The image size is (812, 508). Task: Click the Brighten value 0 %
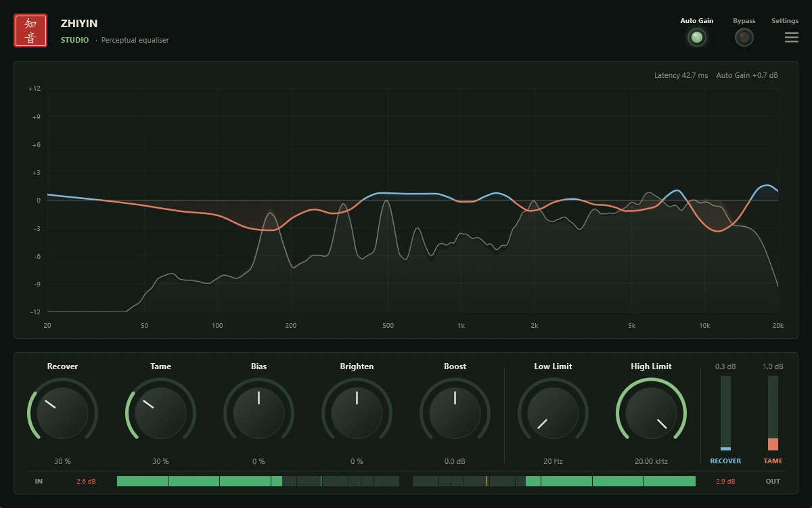point(357,461)
